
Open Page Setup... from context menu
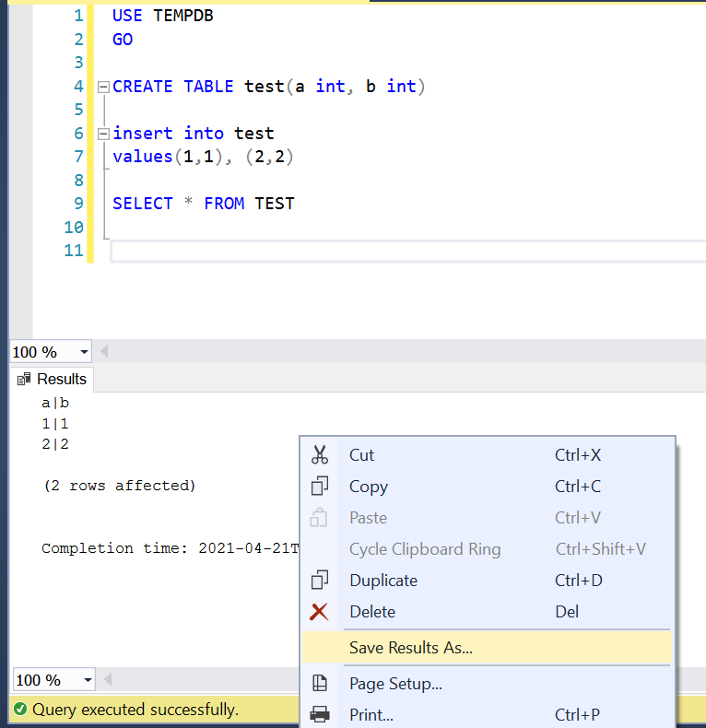487,684
